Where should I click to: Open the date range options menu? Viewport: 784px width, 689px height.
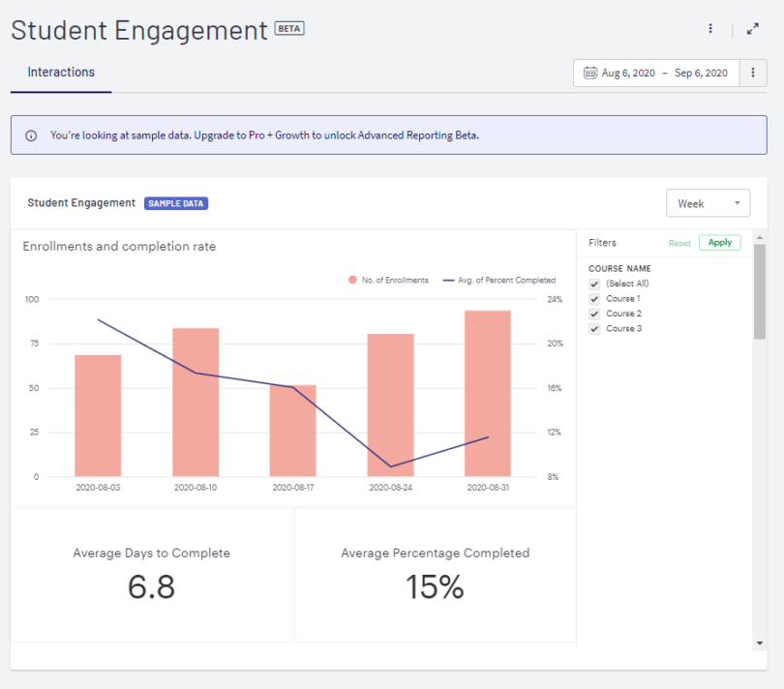(x=752, y=72)
